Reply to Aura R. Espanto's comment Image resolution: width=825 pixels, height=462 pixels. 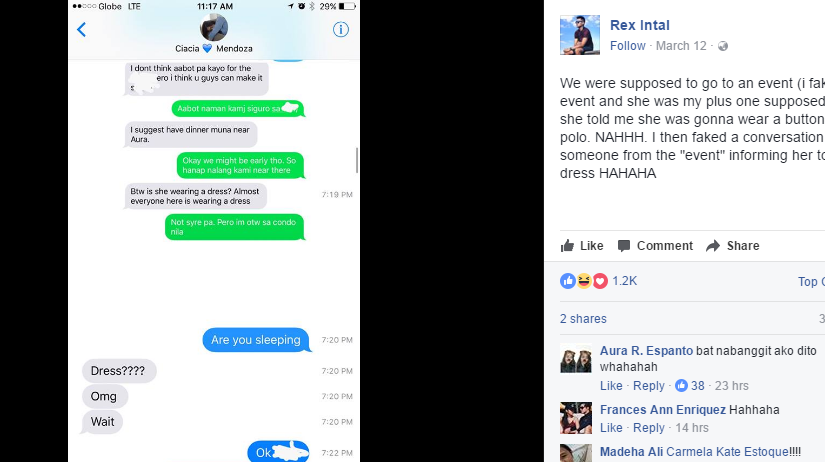click(x=649, y=386)
